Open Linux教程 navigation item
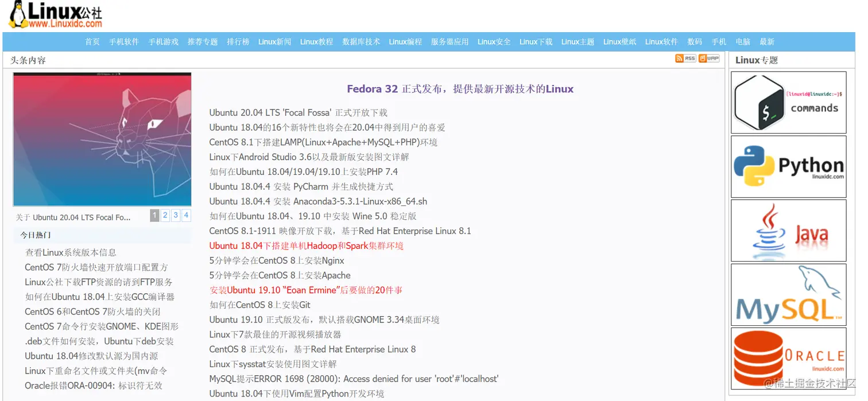 (317, 42)
